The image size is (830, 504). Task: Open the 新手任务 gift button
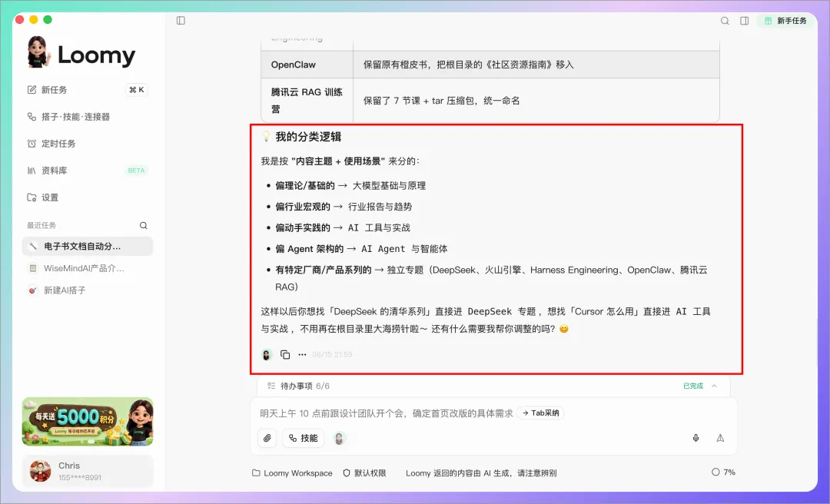[x=785, y=21]
